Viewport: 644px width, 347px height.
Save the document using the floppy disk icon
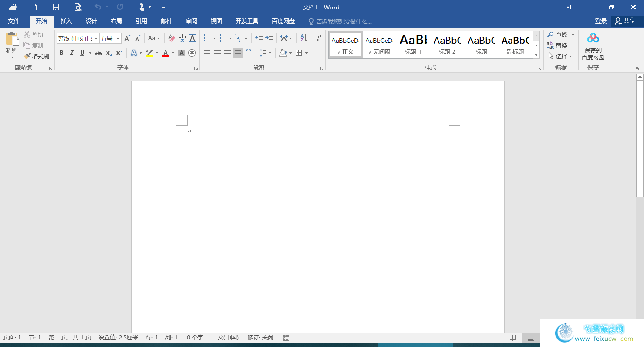click(56, 7)
